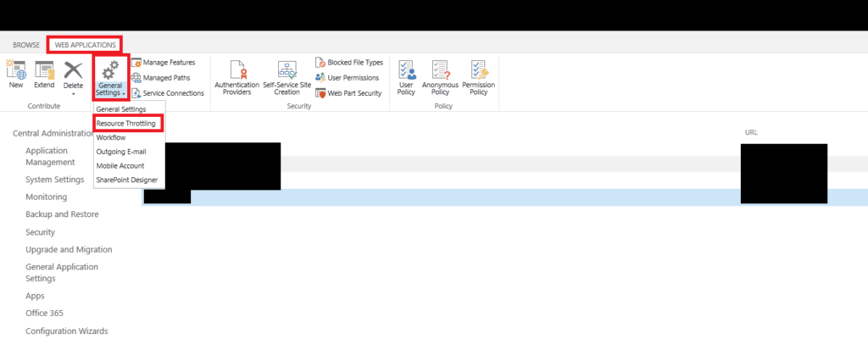Switch to the BROWSE tab
This screenshot has width=868, height=350.
[26, 45]
